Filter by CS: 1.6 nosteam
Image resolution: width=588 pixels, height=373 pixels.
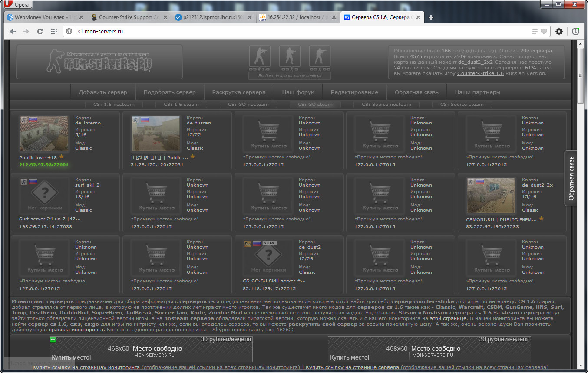115,105
